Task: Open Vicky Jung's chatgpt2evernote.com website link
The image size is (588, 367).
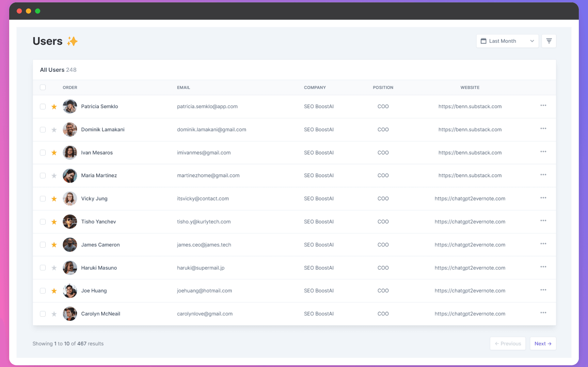Action: click(470, 199)
